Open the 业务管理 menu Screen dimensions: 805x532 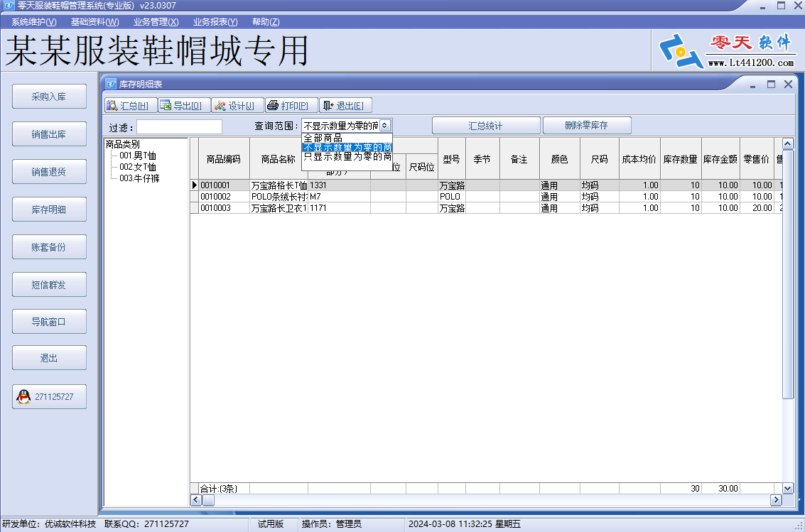pyautogui.click(x=156, y=22)
